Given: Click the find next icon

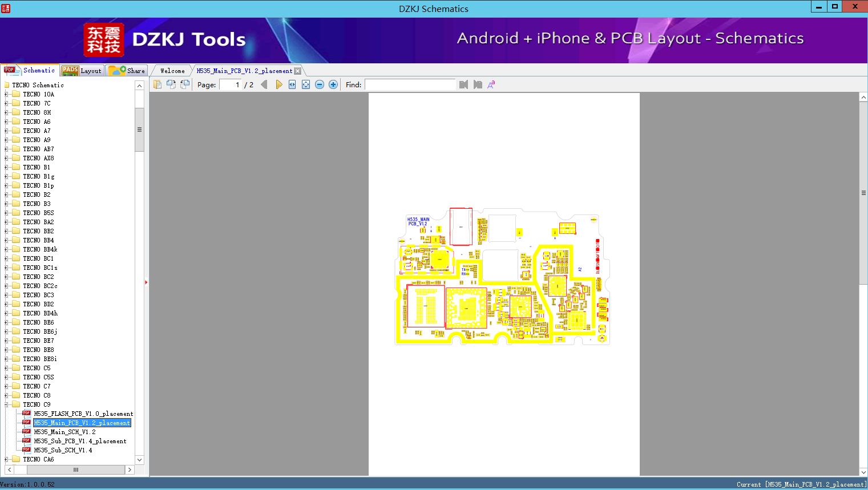Looking at the screenshot, I should pyautogui.click(x=478, y=84).
